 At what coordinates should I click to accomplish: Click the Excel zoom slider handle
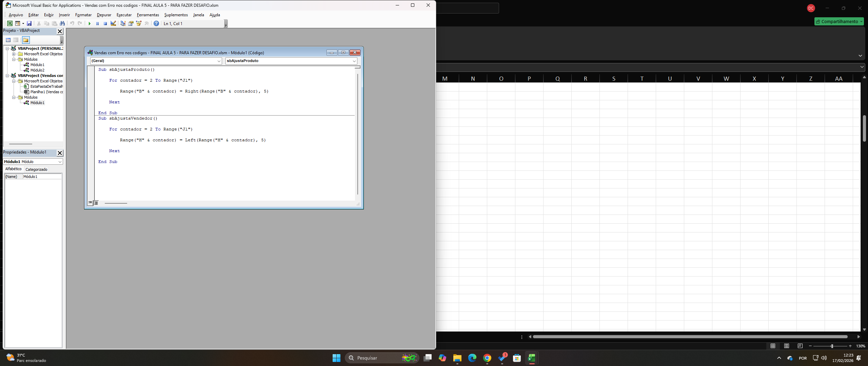[x=832, y=346]
